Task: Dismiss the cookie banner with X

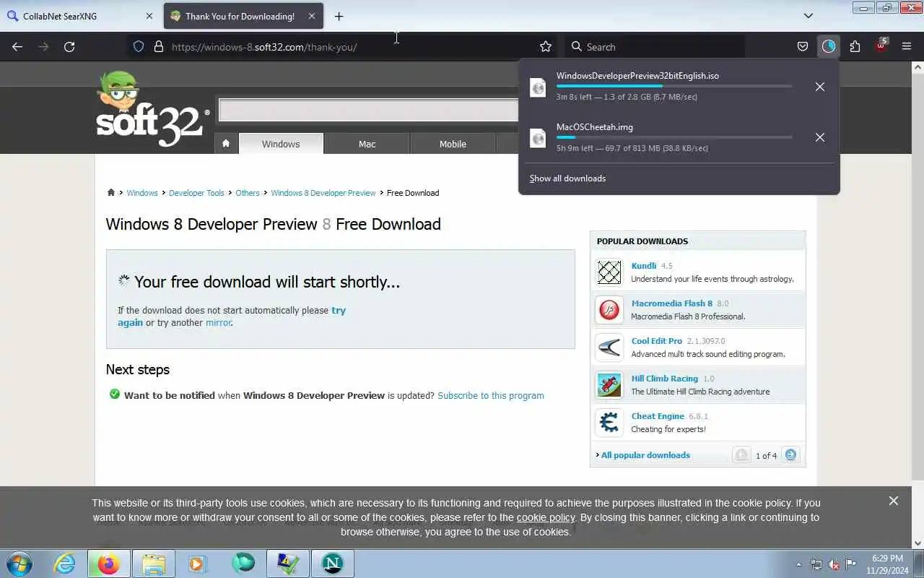Action: 894,501
